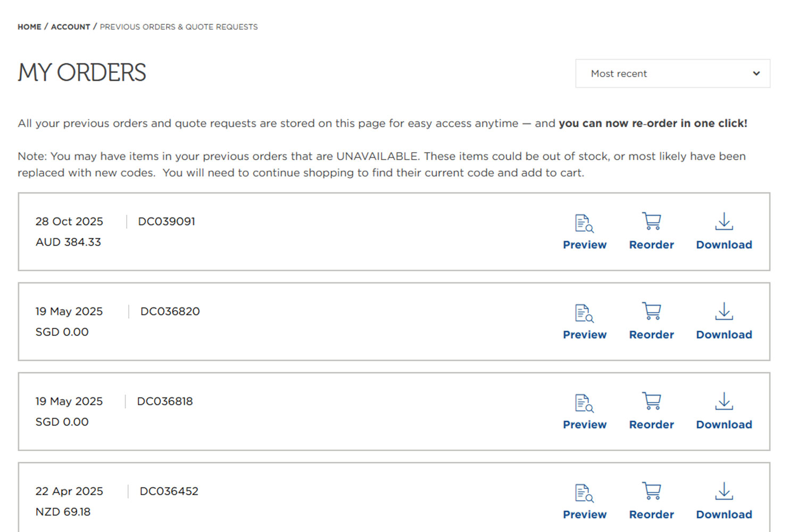Screen dimensions: 798x532
Task: Download icon for order DC036452
Action: point(724,491)
